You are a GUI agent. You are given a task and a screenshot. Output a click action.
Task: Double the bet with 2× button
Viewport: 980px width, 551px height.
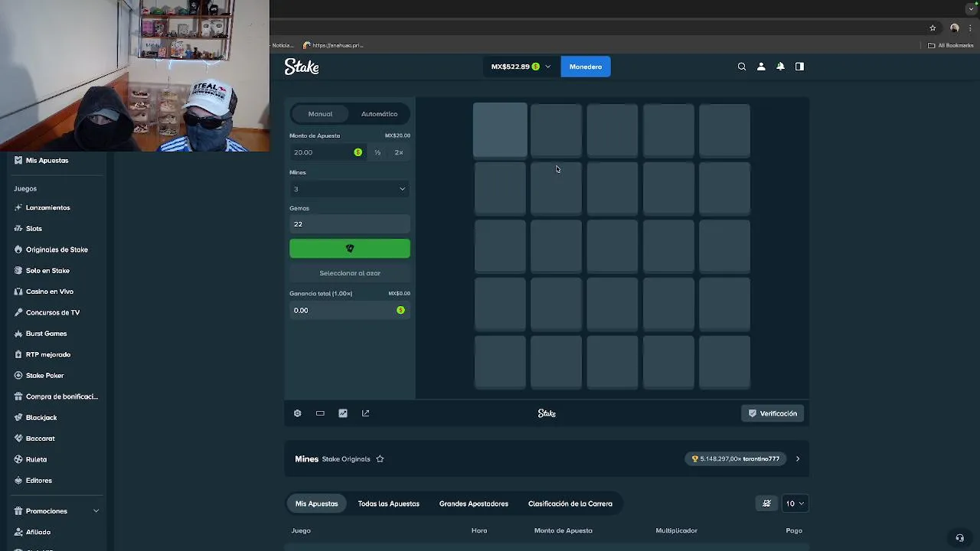pyautogui.click(x=399, y=152)
